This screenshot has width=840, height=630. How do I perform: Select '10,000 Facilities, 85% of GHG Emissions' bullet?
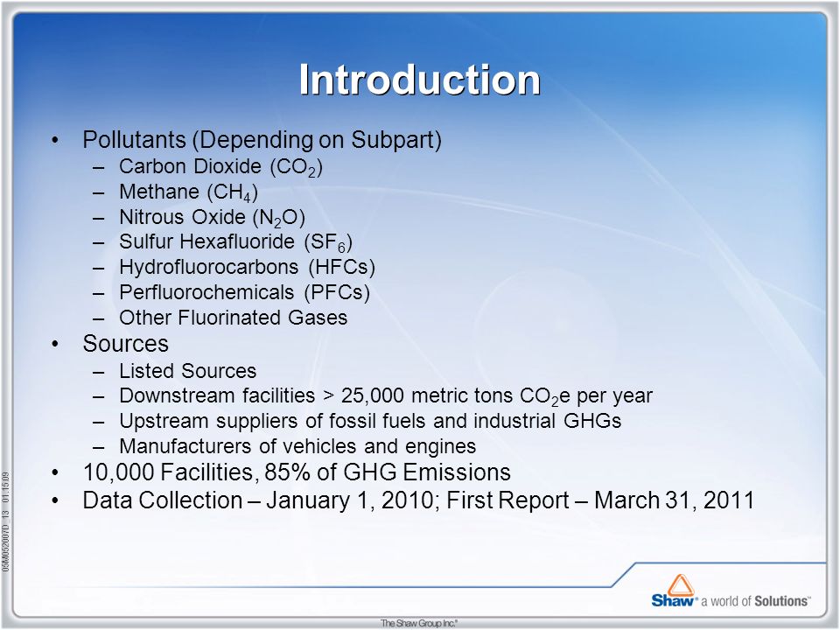[297, 472]
